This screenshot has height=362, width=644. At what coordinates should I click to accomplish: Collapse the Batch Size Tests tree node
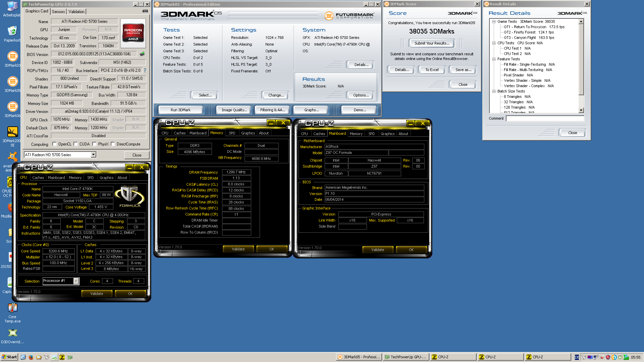pos(494,91)
